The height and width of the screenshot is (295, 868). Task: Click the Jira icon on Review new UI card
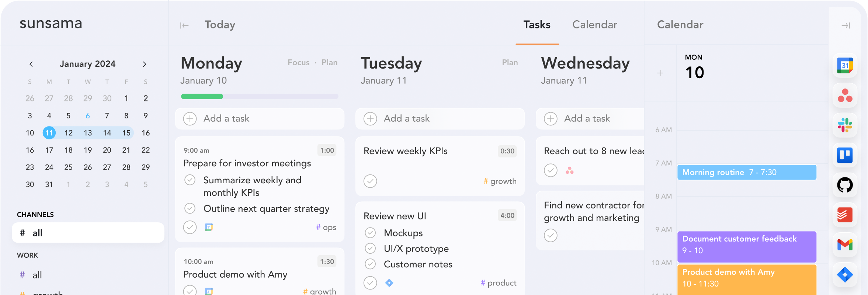pyautogui.click(x=389, y=283)
